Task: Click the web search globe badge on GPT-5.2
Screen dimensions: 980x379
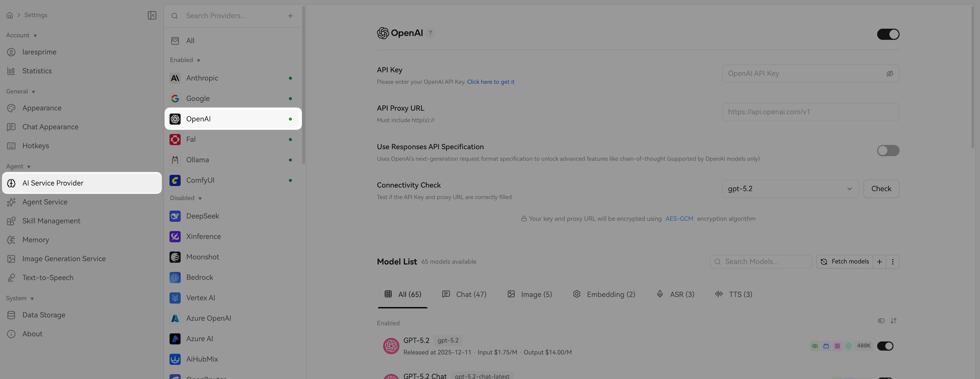Action: coord(849,346)
